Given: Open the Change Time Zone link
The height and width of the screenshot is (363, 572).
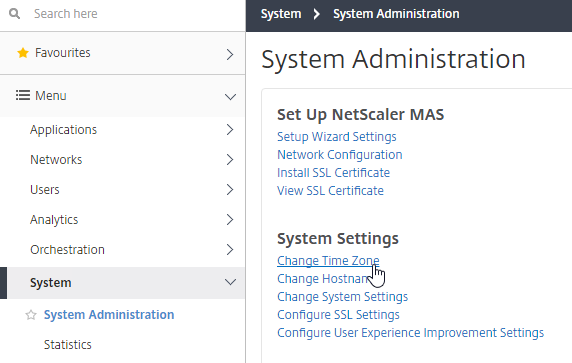Looking at the screenshot, I should click(x=328, y=261).
